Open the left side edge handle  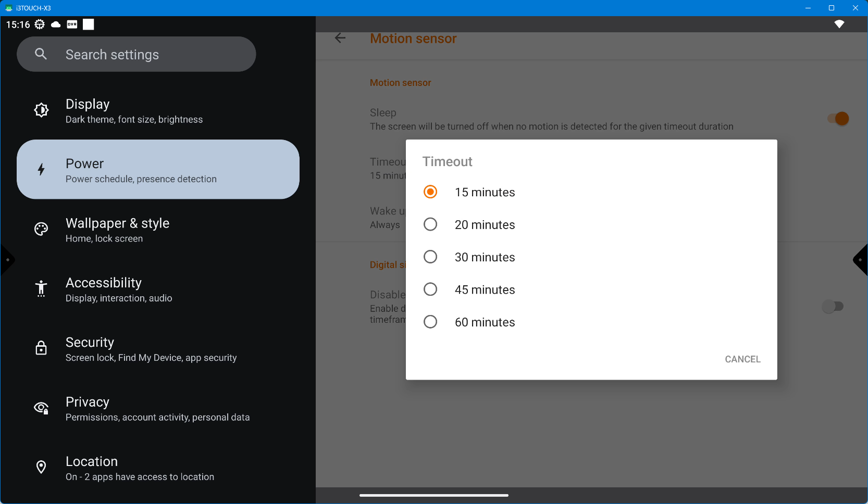[7, 260]
